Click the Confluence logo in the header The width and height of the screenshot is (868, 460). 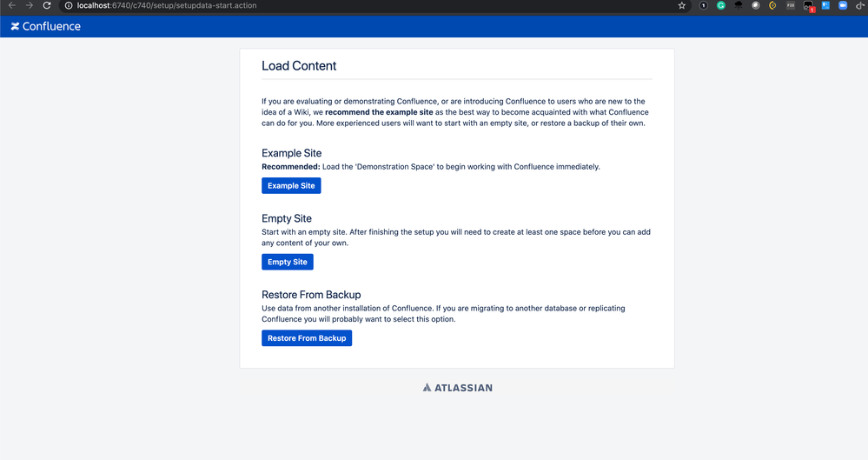15,26
